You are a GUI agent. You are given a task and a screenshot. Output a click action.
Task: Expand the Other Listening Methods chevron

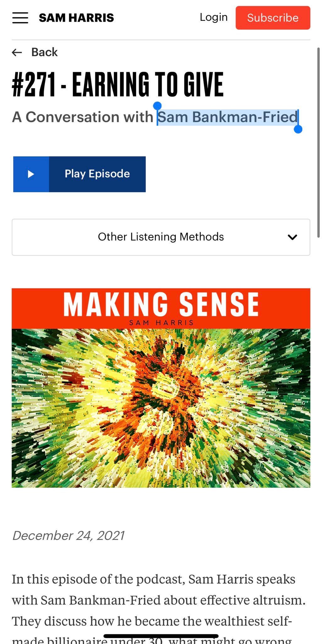(292, 237)
